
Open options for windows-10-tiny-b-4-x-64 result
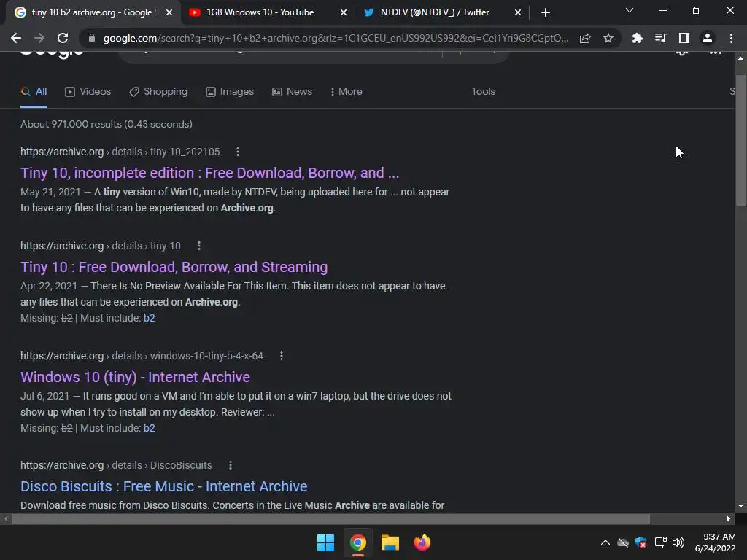[282, 356]
